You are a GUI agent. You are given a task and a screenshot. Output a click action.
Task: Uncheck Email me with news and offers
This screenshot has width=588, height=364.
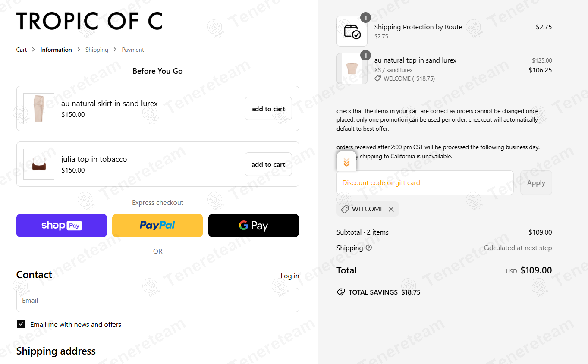tap(21, 324)
